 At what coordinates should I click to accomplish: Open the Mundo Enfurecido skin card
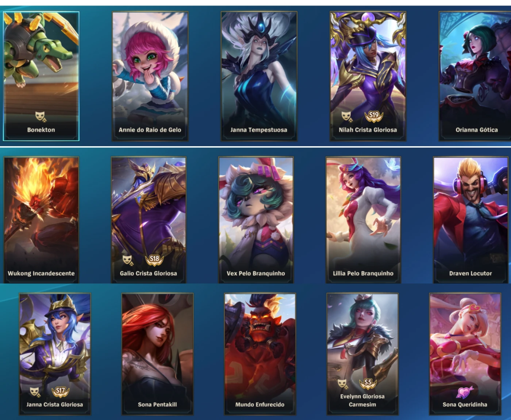coord(260,354)
